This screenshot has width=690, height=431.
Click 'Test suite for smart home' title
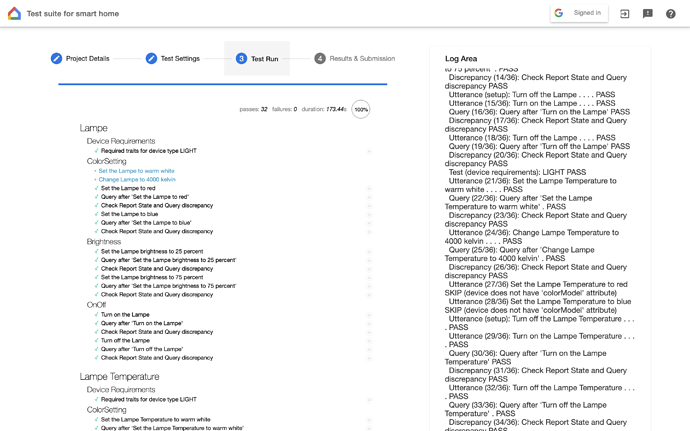(73, 14)
